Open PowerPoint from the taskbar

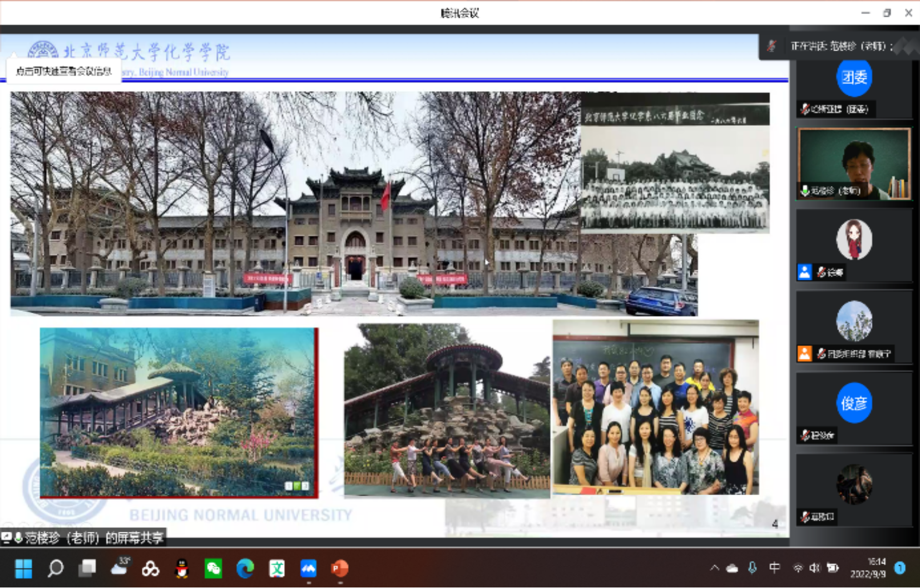[340, 569]
